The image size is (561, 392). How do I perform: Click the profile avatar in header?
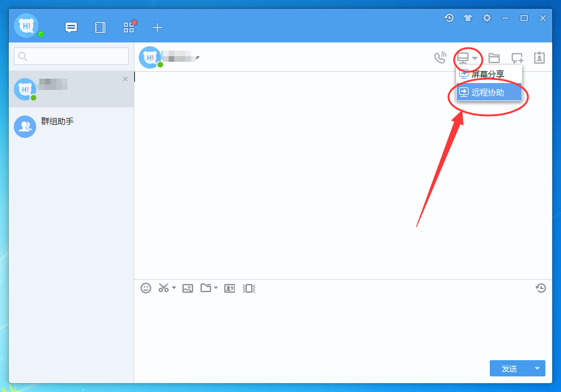point(26,26)
